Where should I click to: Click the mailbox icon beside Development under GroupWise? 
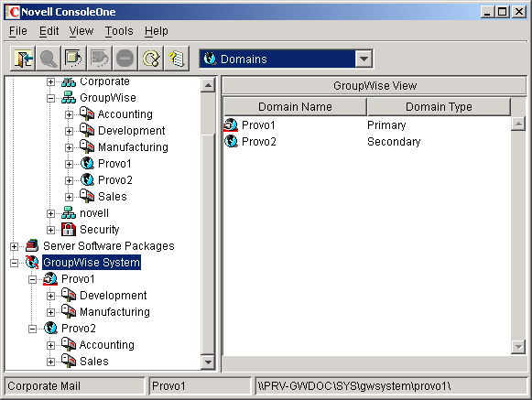(x=87, y=130)
